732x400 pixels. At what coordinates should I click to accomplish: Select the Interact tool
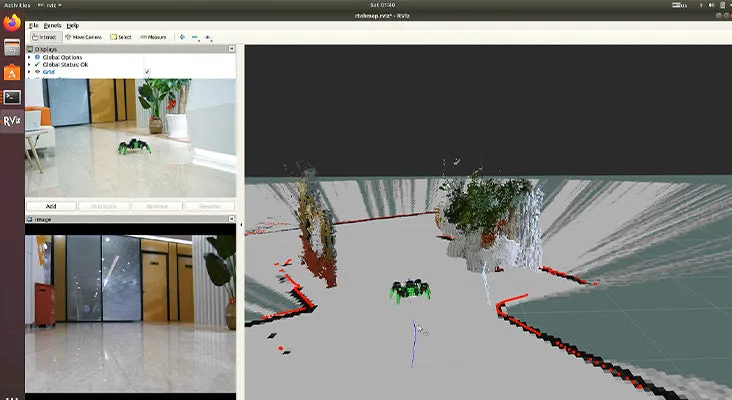(x=45, y=37)
